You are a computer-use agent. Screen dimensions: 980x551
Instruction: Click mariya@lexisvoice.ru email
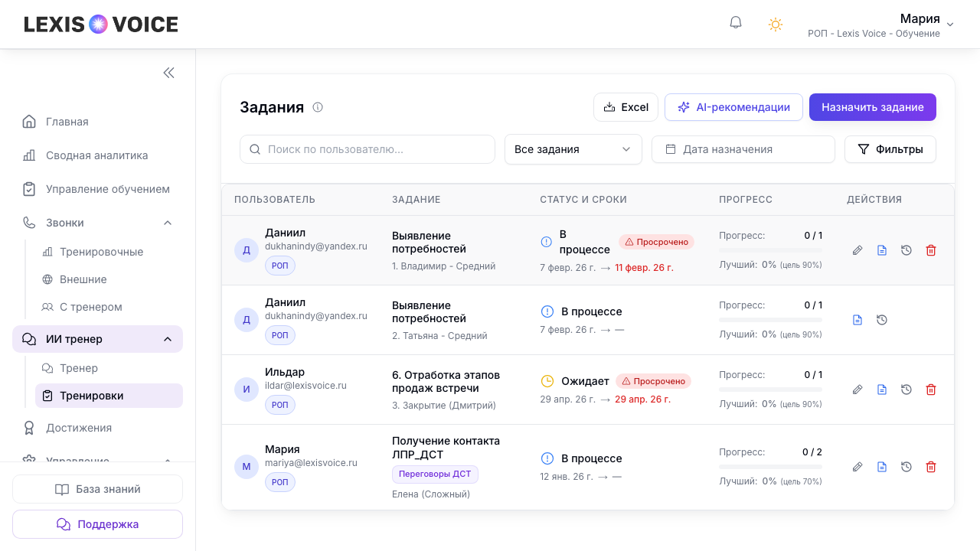pos(311,463)
